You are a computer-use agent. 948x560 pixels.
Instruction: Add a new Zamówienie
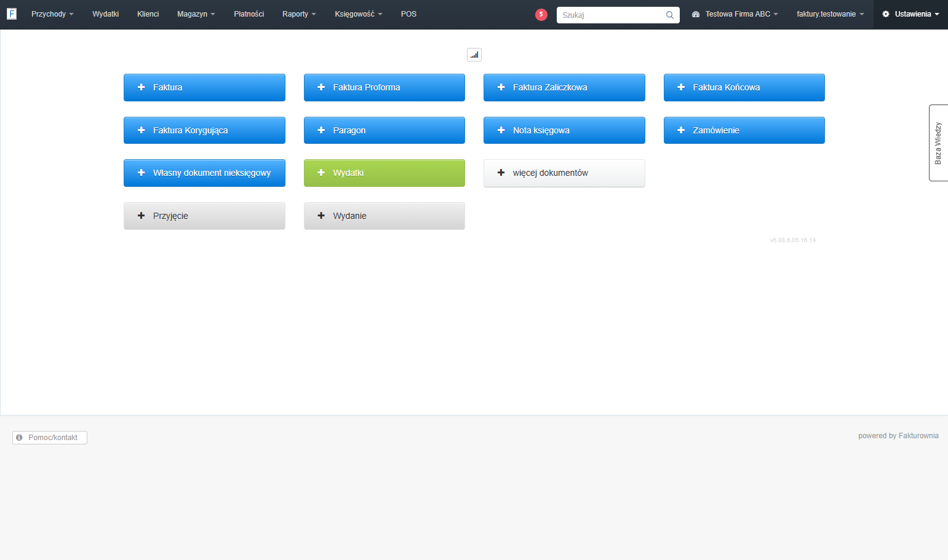coord(744,130)
